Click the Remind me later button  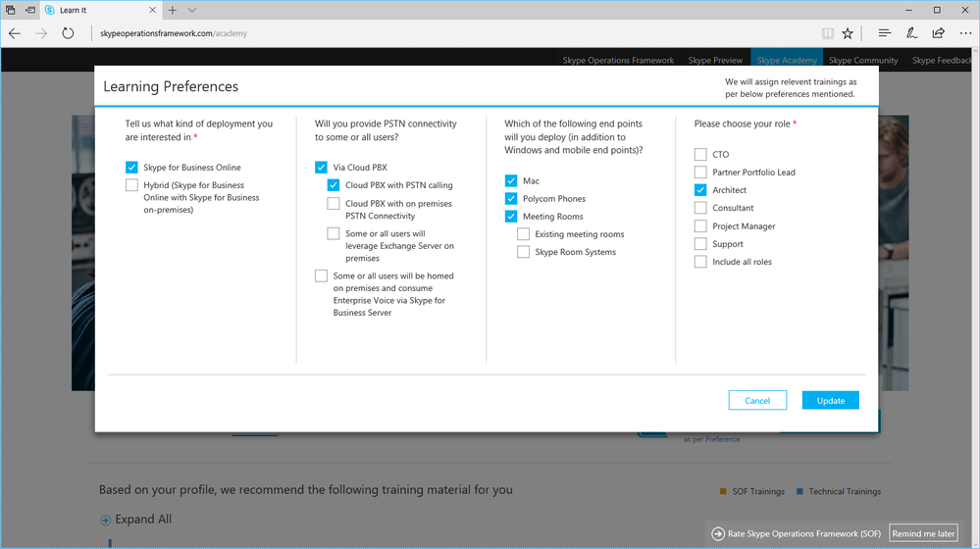coord(923,533)
